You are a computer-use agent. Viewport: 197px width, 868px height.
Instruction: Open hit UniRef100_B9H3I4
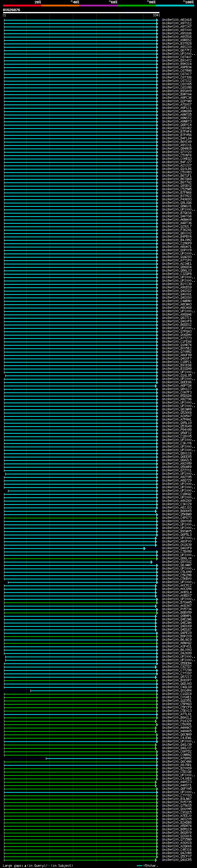tap(177, 64)
